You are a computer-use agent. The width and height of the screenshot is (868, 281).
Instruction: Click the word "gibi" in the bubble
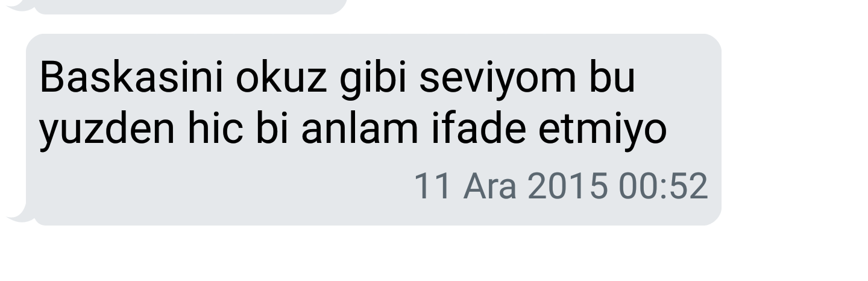(373, 80)
